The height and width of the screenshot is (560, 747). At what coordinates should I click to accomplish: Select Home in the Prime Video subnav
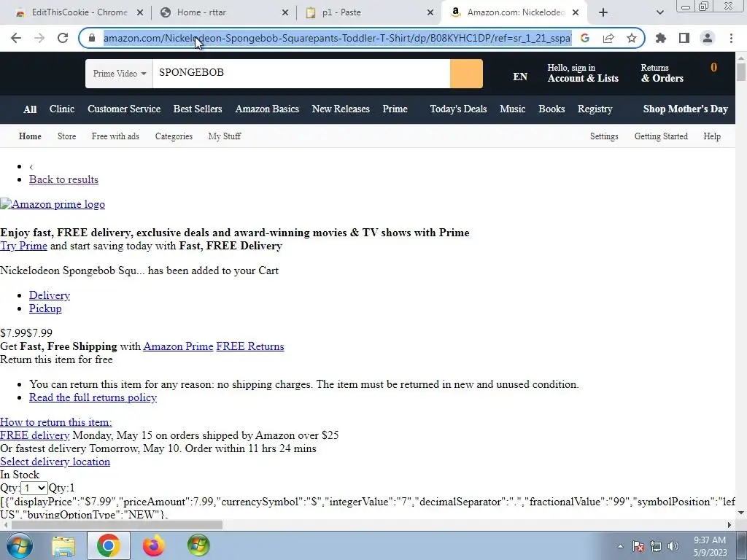point(30,136)
